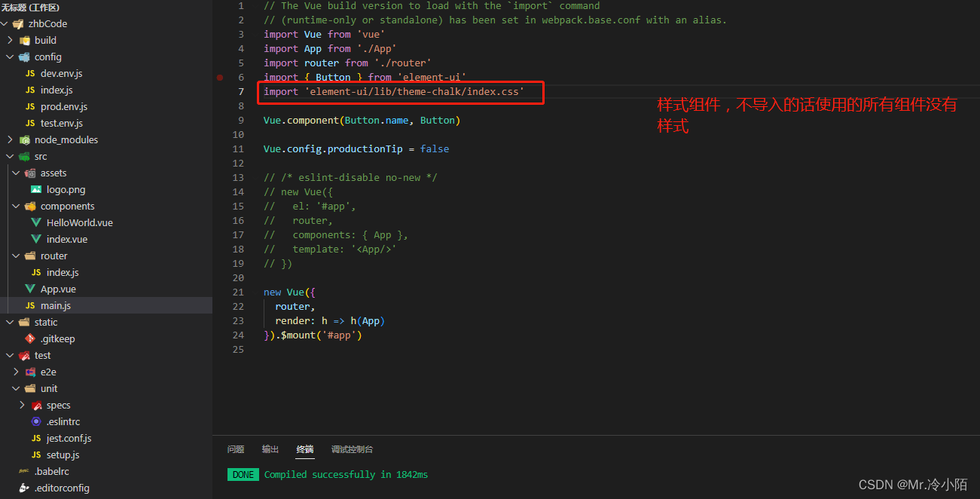
Task: Collapse the assets folder chevron
Action: [x=17, y=173]
